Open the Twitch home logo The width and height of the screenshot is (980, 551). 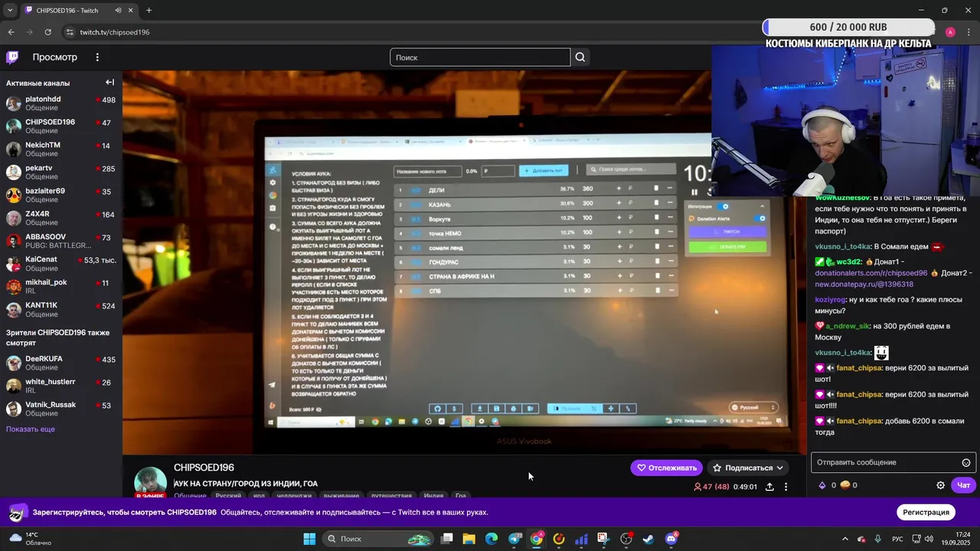(x=13, y=57)
